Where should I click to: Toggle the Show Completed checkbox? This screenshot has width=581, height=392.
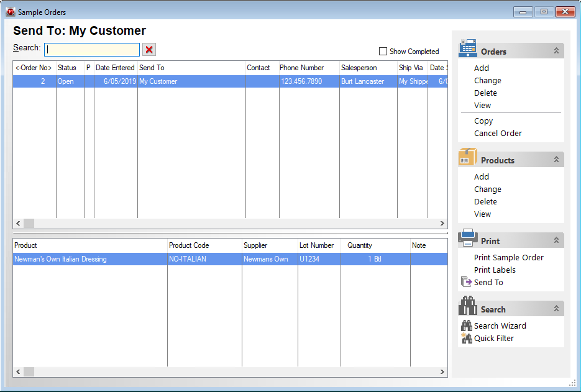click(383, 52)
